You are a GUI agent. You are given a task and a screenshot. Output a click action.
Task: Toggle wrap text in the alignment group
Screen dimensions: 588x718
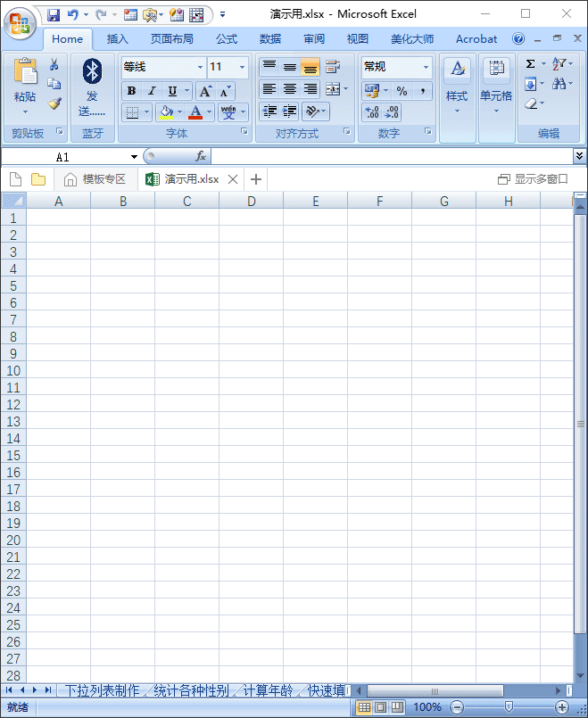tap(333, 67)
